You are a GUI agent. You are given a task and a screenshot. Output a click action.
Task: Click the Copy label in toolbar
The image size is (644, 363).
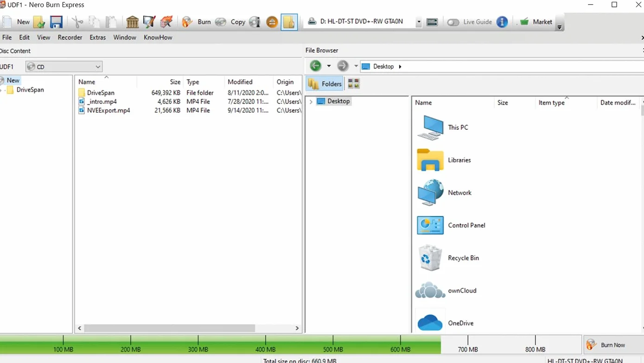point(238,22)
